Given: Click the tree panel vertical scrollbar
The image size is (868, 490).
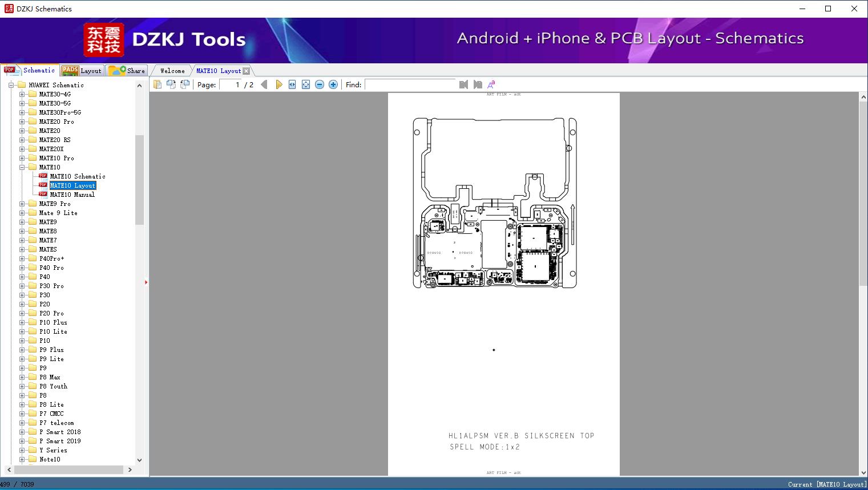Looking at the screenshot, I should pyautogui.click(x=139, y=180).
